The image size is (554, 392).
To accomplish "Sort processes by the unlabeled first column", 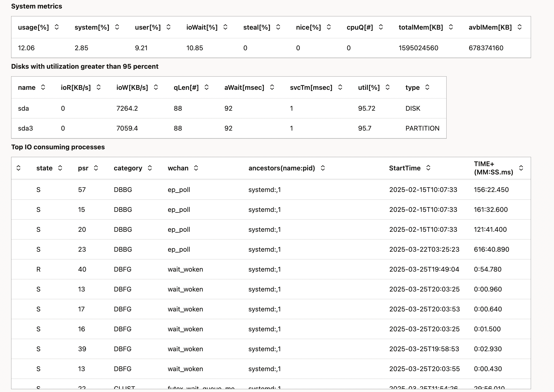I will tap(18, 168).
